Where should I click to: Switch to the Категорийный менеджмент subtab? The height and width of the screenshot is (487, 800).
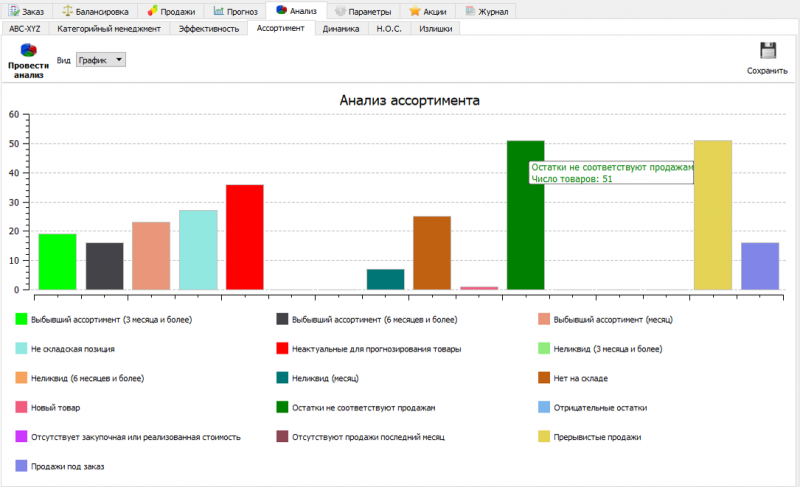(109, 29)
